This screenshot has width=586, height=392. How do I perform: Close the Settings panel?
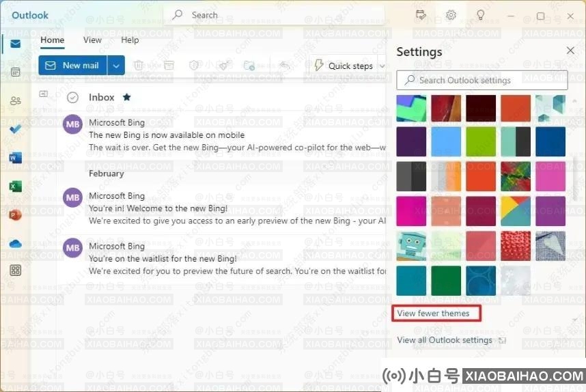(x=570, y=51)
